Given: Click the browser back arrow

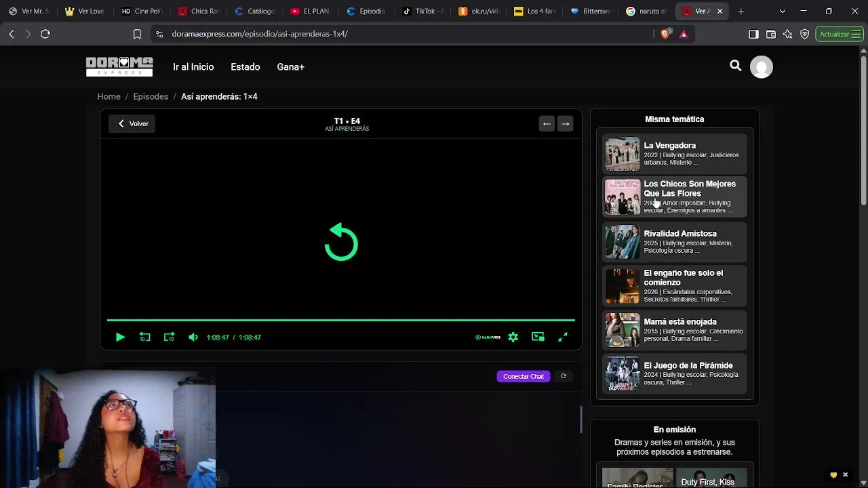Looking at the screenshot, I should (12, 34).
